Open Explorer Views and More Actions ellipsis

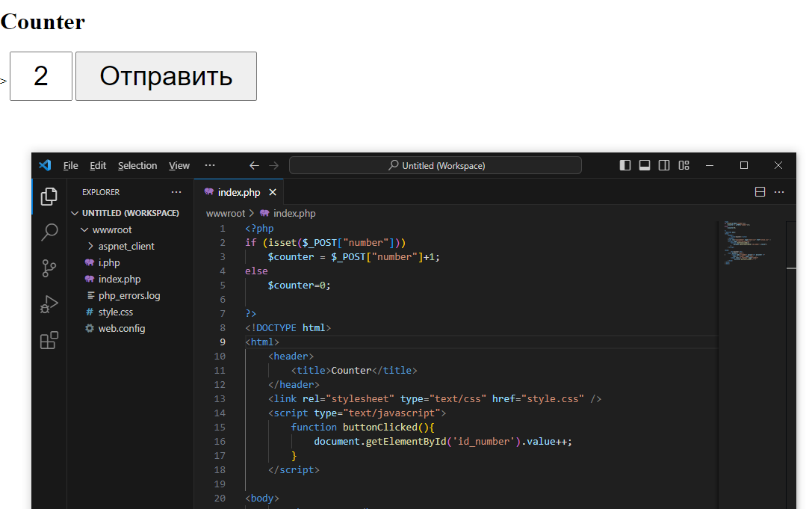coord(176,192)
